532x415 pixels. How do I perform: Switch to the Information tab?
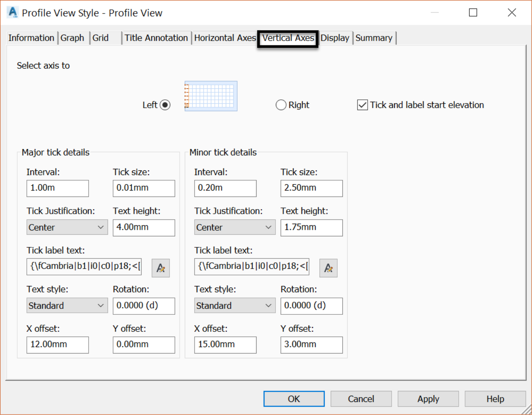(x=31, y=38)
